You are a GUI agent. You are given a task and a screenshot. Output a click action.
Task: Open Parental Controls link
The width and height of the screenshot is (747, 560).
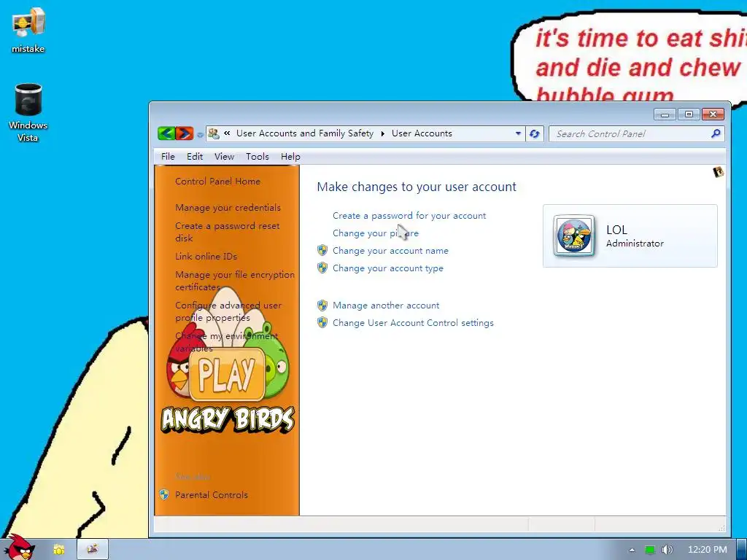pos(212,495)
